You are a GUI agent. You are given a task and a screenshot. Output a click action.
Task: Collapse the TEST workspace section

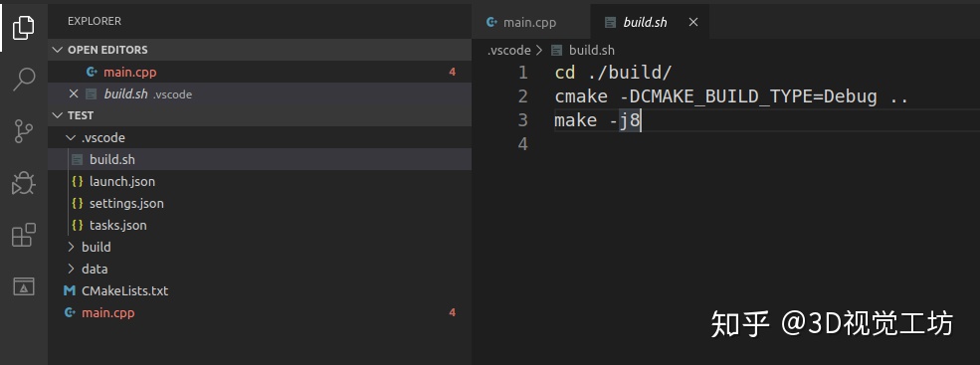pyautogui.click(x=58, y=115)
